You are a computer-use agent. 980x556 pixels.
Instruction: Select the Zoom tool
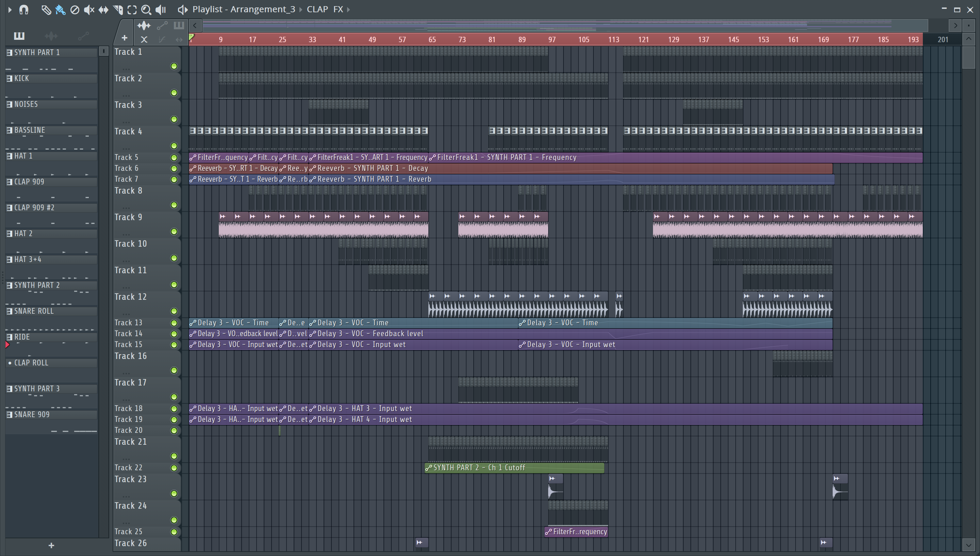click(146, 10)
